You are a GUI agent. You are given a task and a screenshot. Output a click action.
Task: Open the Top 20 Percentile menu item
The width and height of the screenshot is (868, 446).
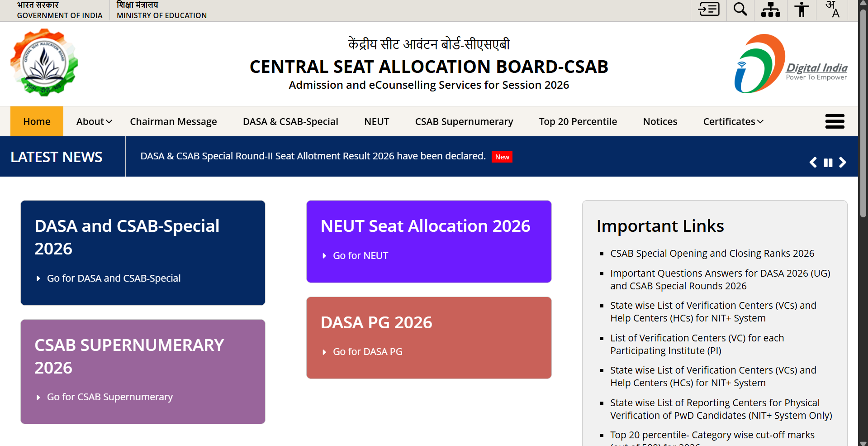(x=578, y=121)
